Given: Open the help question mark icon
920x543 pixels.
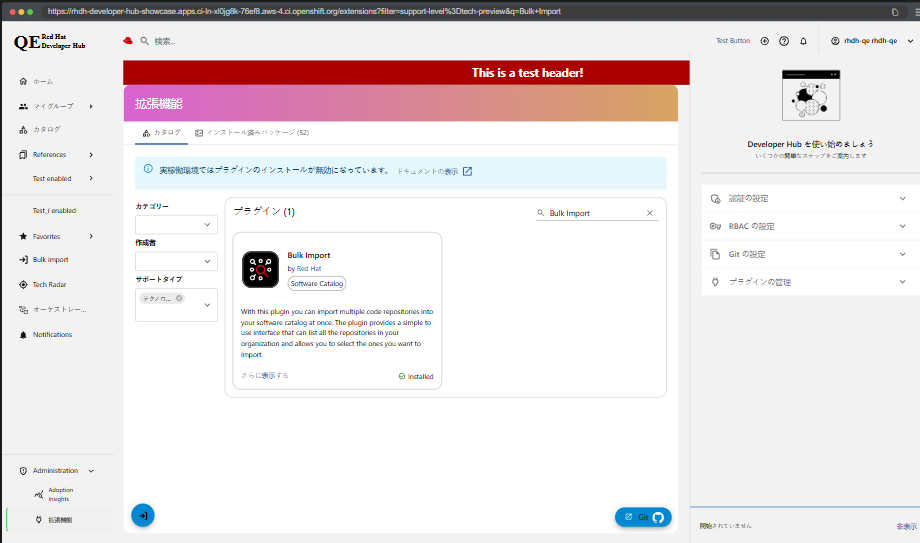Looking at the screenshot, I should click(x=784, y=41).
